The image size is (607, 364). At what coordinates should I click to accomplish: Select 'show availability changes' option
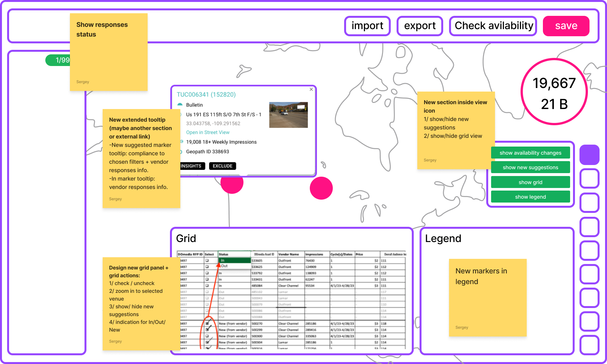[530, 153]
